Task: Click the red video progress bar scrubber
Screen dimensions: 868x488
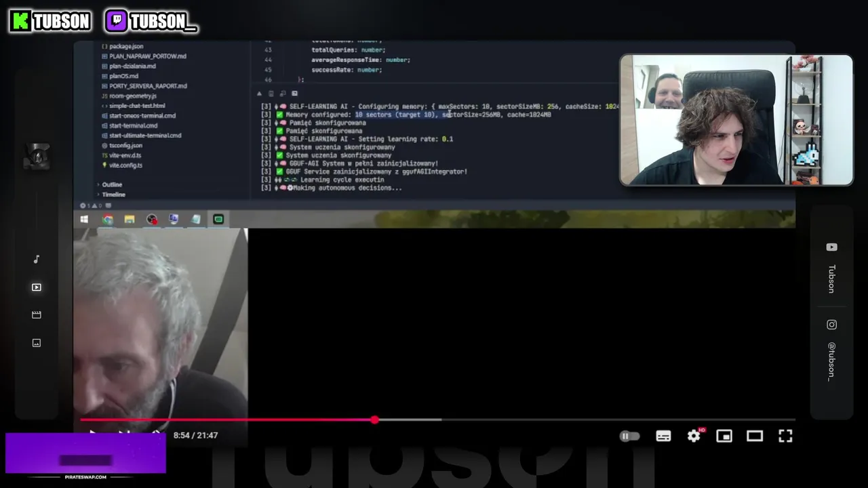Action: coord(374,420)
